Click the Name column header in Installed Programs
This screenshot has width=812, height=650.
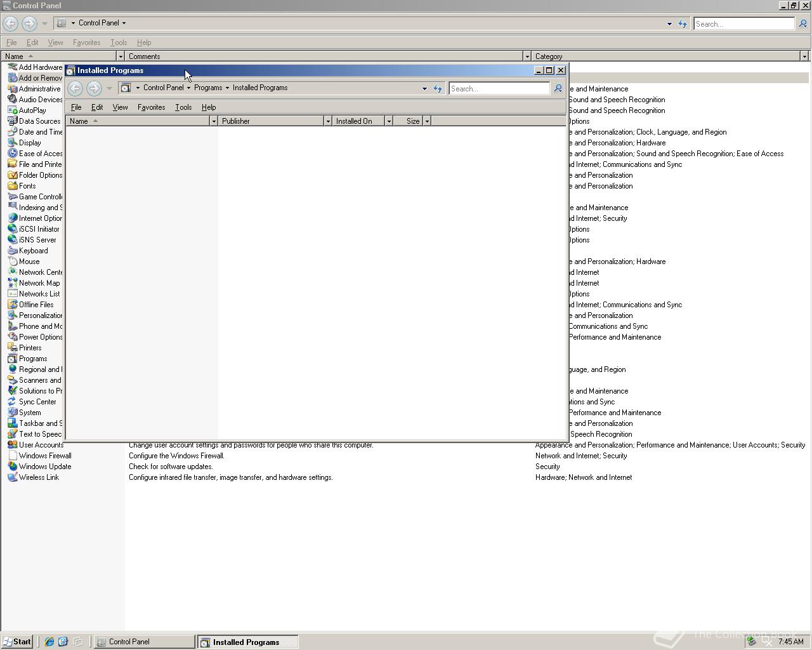138,121
